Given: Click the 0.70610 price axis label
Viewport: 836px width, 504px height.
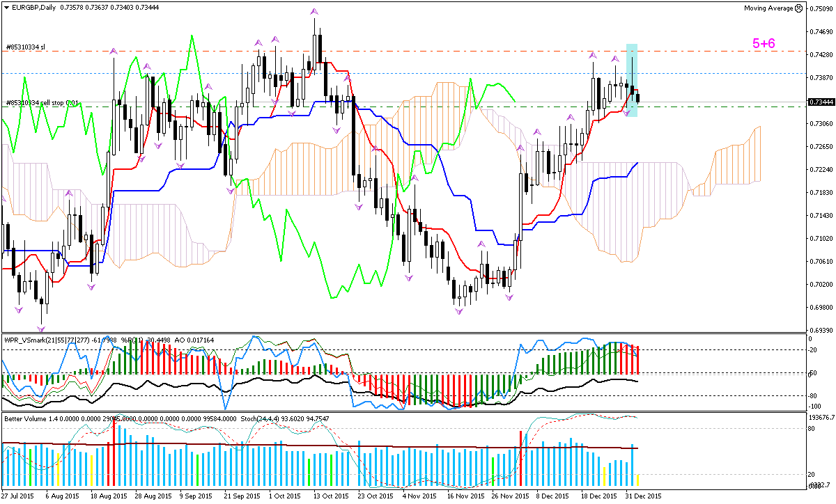Looking at the screenshot, I should 821,261.
